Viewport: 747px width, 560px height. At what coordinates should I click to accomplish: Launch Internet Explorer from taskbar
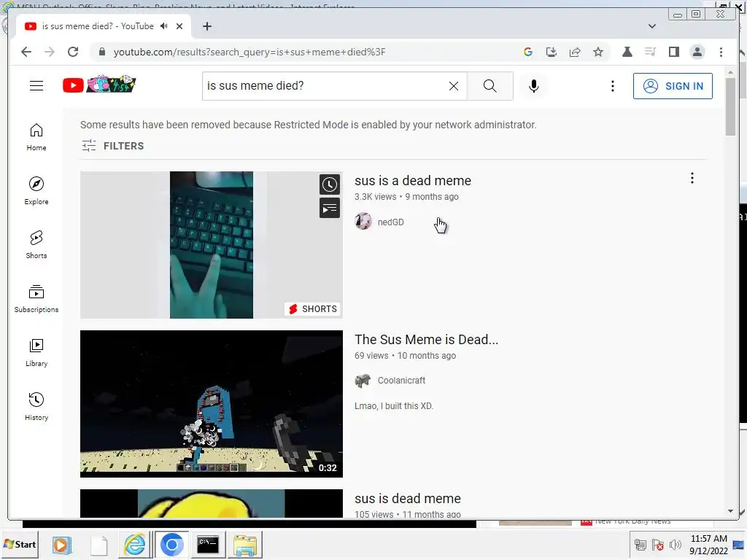tap(135, 544)
